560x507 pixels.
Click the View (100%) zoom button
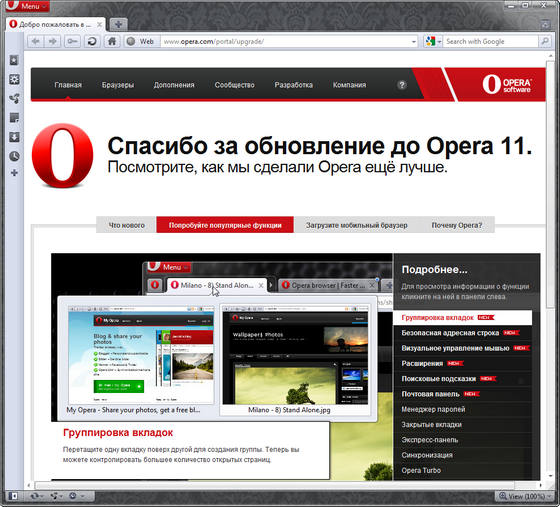point(521,496)
